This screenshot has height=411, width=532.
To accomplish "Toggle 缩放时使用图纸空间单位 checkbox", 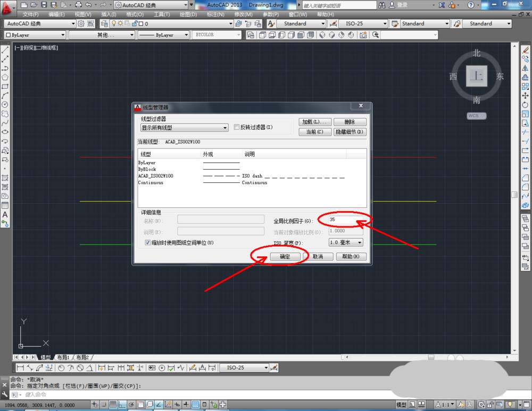I will [x=147, y=243].
